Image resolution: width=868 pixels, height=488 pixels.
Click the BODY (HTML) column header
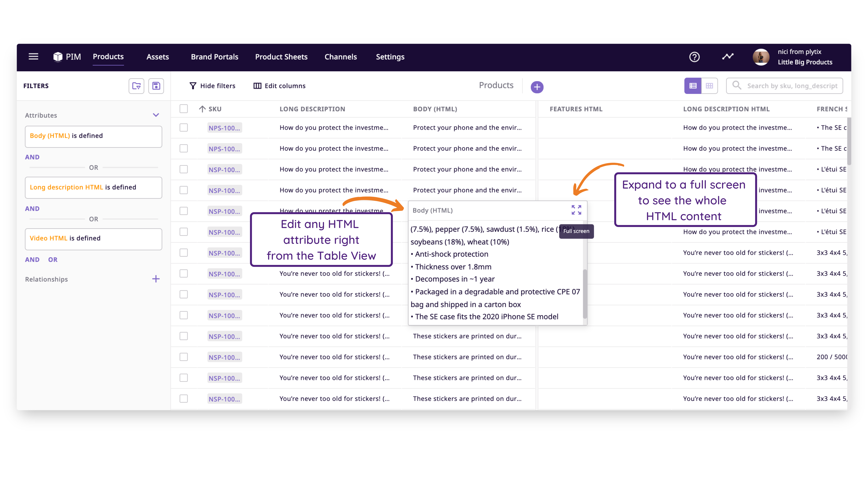coord(435,109)
